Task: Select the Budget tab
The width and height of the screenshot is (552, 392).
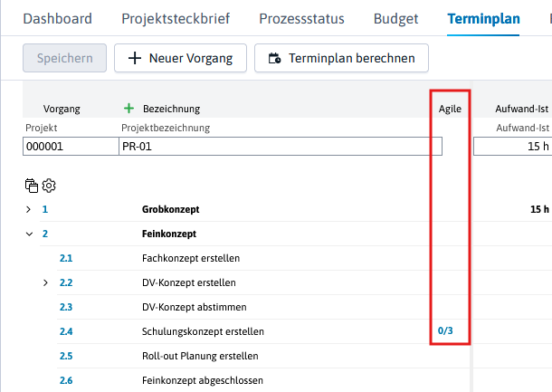Action: (395, 19)
